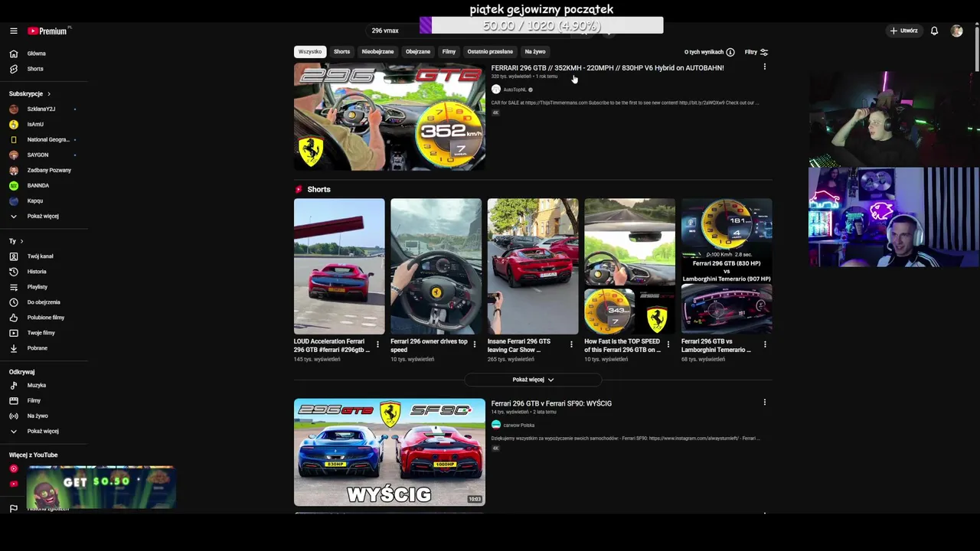
Task: Click the stream goal progress bar overlay
Action: point(541,25)
